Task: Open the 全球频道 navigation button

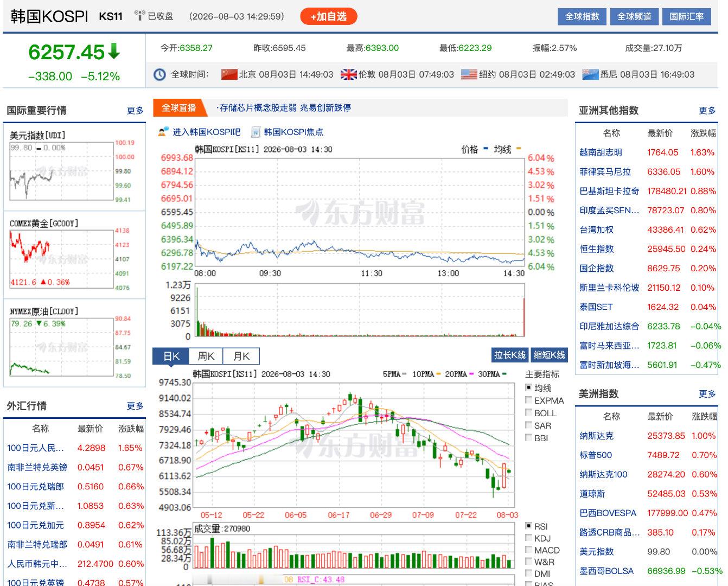Action: (x=634, y=16)
